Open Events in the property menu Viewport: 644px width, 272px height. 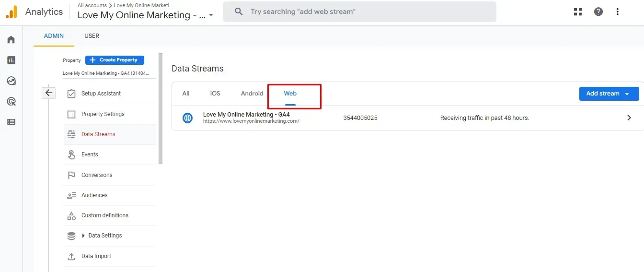(x=110, y=154)
